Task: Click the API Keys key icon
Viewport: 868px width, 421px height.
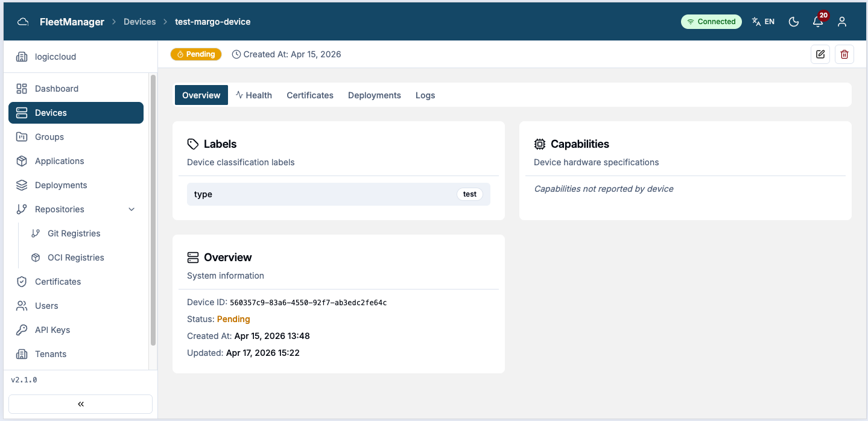Action: coord(22,330)
